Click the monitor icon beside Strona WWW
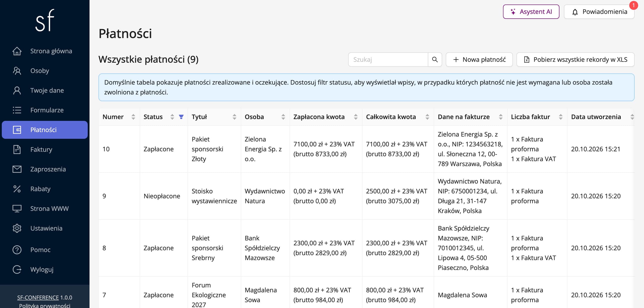The width and height of the screenshot is (644, 308). click(17, 209)
